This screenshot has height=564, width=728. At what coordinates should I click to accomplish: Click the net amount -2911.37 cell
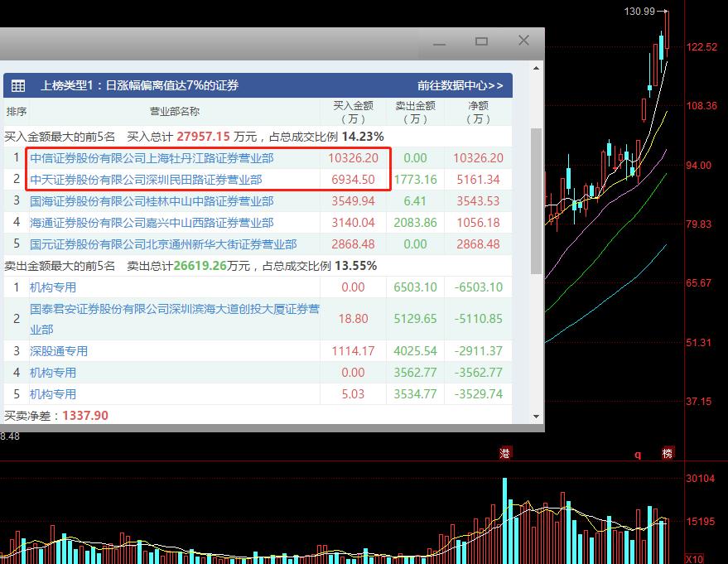[x=478, y=351]
